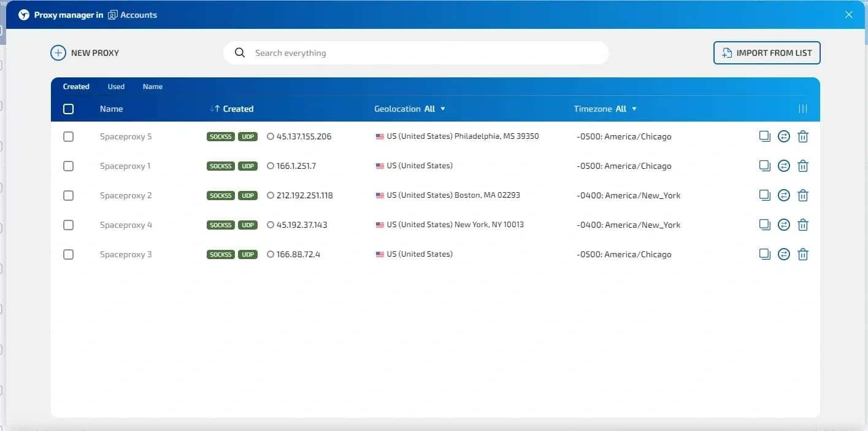Open the columns settings icon above the table
Viewport: 868px width, 431px height.
(x=802, y=109)
